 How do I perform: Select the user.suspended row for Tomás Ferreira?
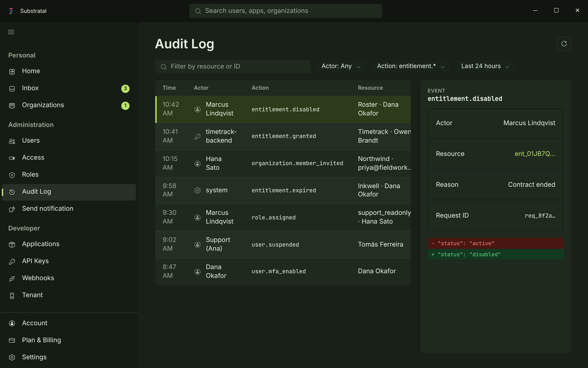click(x=283, y=244)
